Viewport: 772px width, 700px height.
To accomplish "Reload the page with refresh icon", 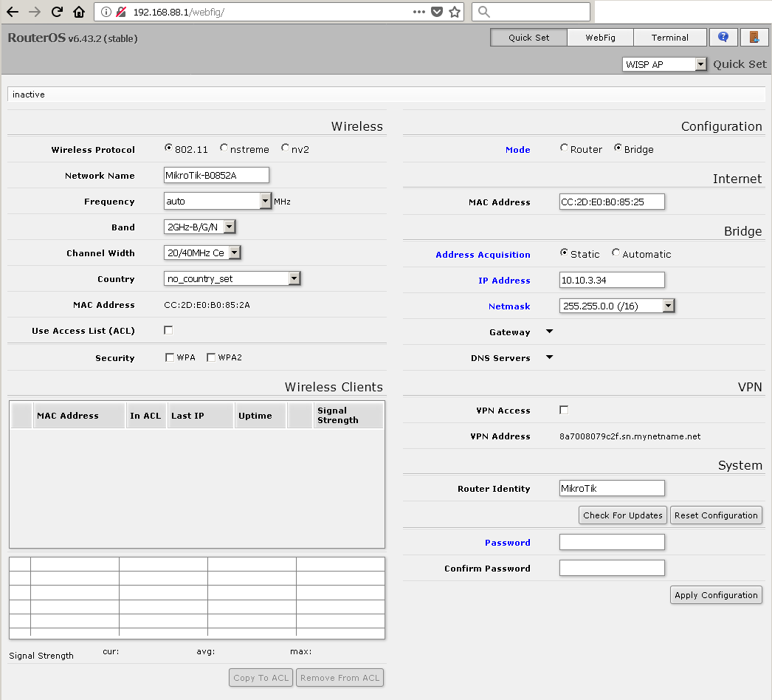I will [57, 12].
